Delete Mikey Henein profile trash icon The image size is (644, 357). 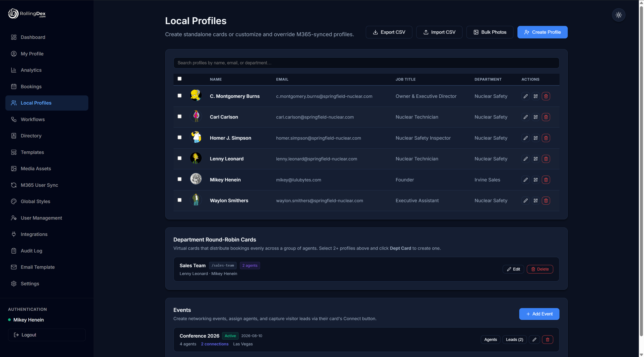(546, 180)
